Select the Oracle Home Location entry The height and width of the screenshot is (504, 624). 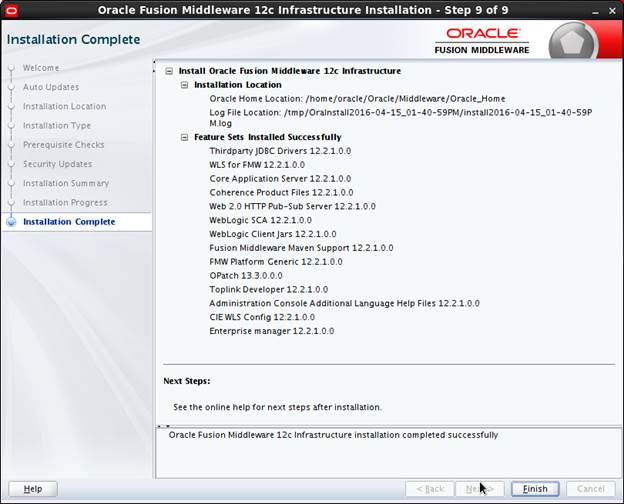pyautogui.click(x=357, y=99)
